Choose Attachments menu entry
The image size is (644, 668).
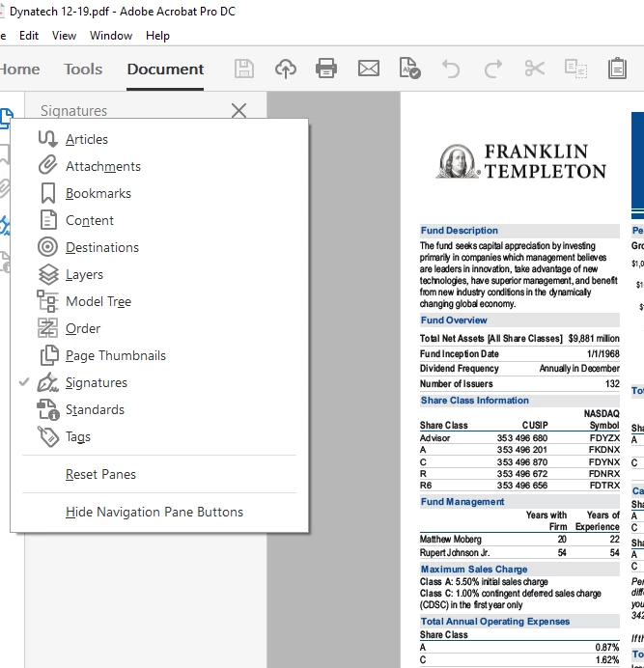(159, 166)
